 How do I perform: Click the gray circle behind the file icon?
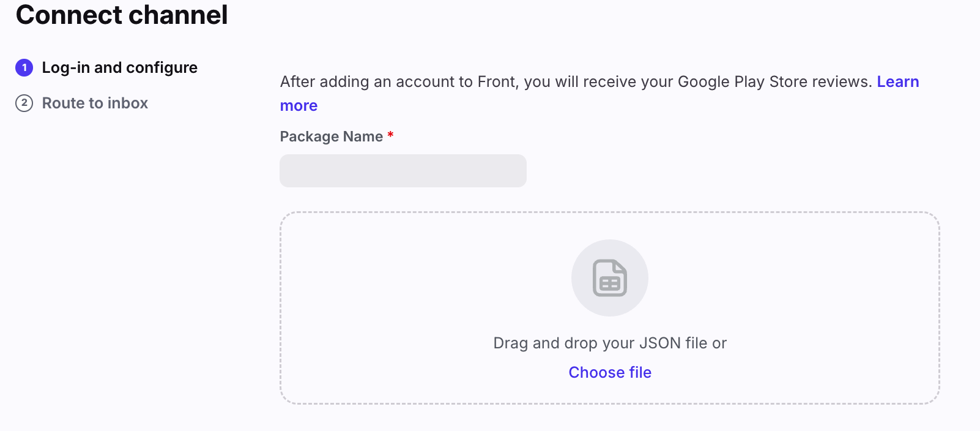click(x=610, y=278)
